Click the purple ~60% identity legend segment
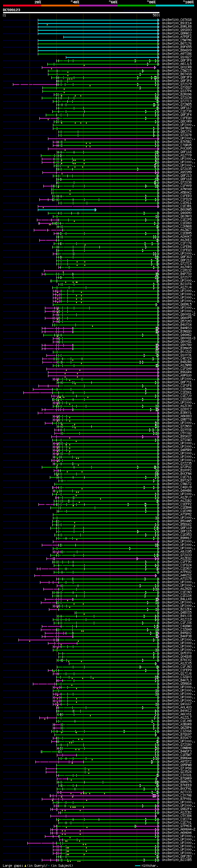Image resolution: width=197 pixels, height=868 pixels. [98, 6]
